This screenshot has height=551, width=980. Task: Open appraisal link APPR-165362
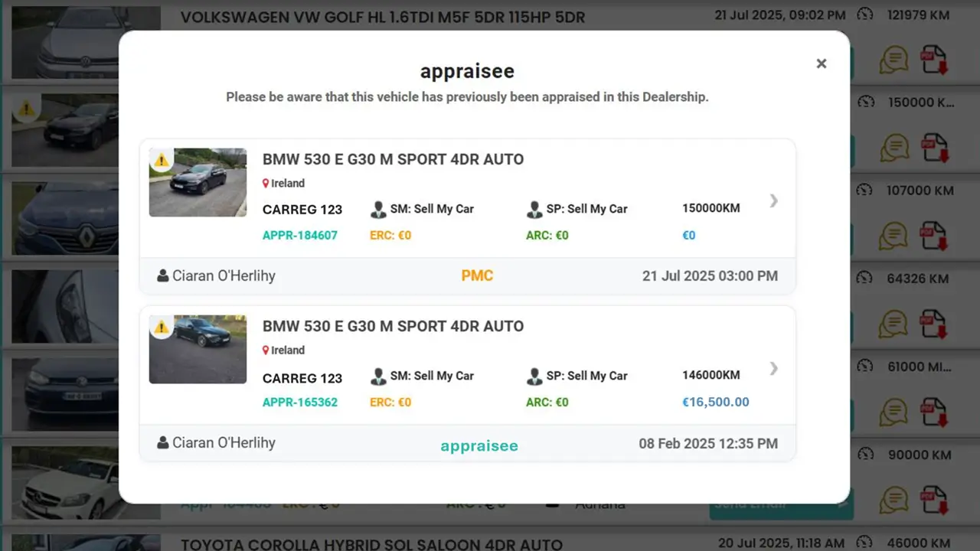click(x=300, y=402)
